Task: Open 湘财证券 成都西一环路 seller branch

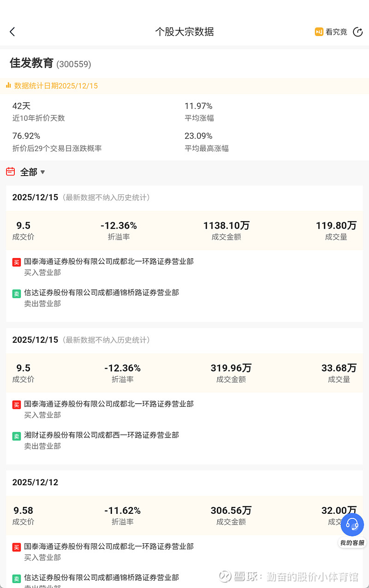Action: click(101, 435)
